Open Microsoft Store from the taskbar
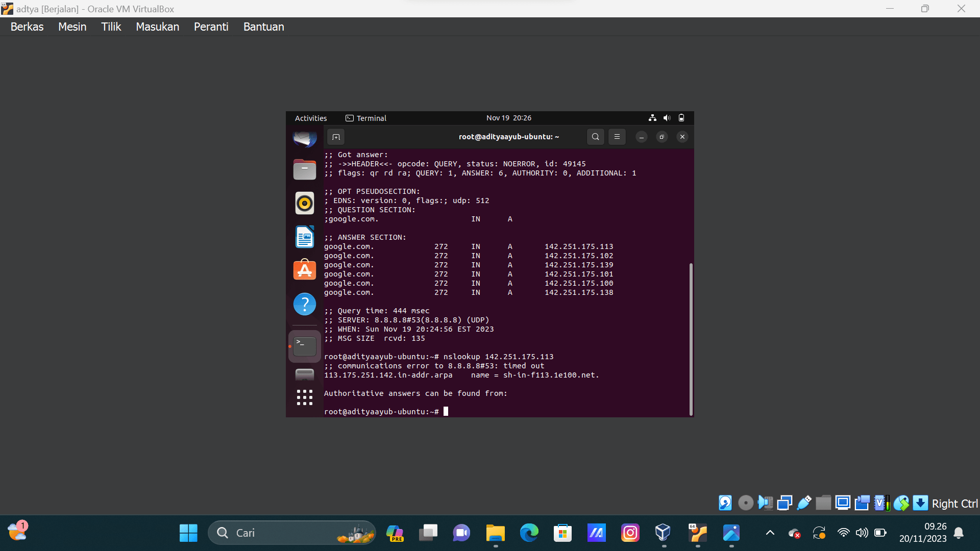980x551 pixels. (562, 533)
